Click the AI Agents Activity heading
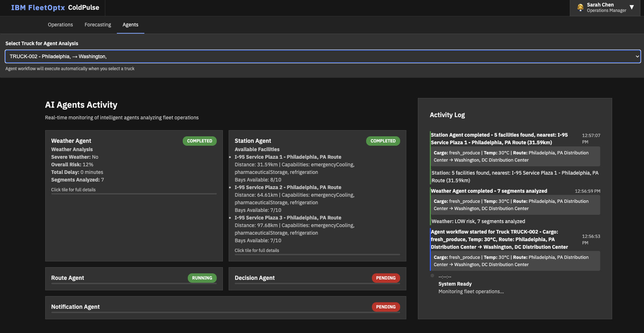The height and width of the screenshot is (333, 644). pyautogui.click(x=81, y=105)
